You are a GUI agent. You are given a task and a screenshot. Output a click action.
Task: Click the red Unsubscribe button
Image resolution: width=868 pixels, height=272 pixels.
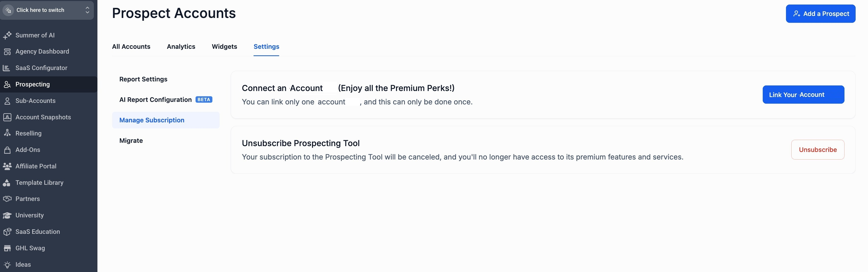[x=817, y=149]
